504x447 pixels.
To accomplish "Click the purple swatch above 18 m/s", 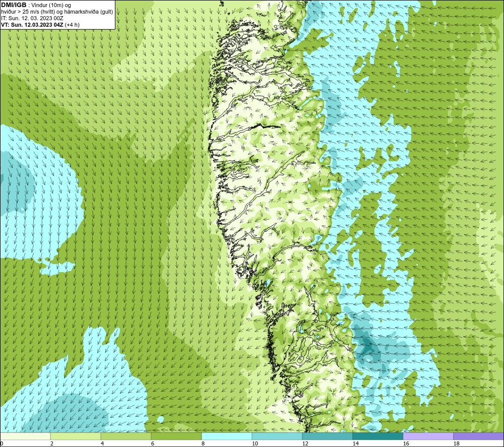I will click(x=479, y=436).
